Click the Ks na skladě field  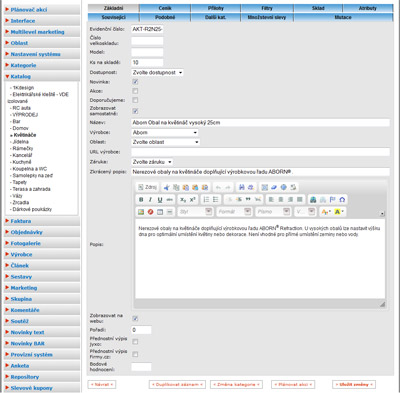[147, 62]
